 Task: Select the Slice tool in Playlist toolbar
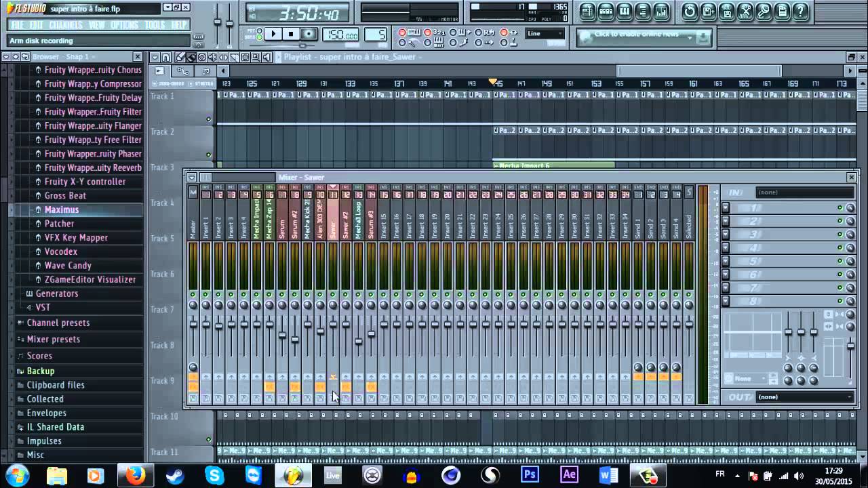[235, 58]
